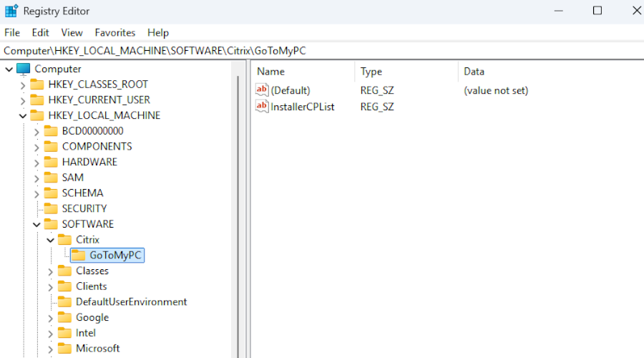Click the (Default) string value icon
The width and height of the screenshot is (644, 358).
262,90
